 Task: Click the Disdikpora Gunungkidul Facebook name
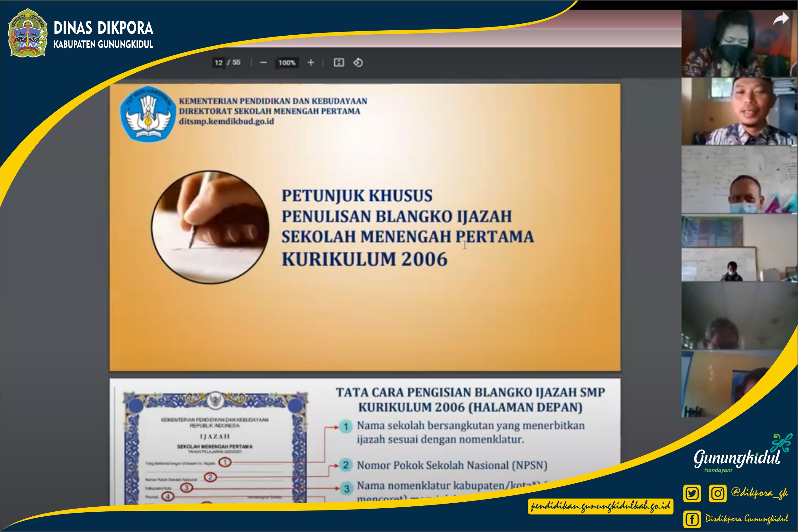pos(747,519)
